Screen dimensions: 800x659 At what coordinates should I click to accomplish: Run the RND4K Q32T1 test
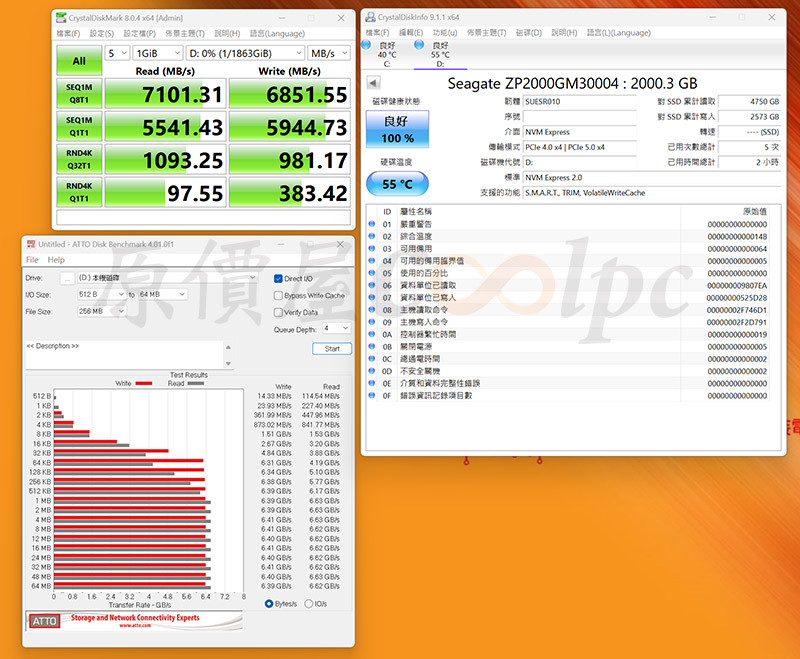79,159
